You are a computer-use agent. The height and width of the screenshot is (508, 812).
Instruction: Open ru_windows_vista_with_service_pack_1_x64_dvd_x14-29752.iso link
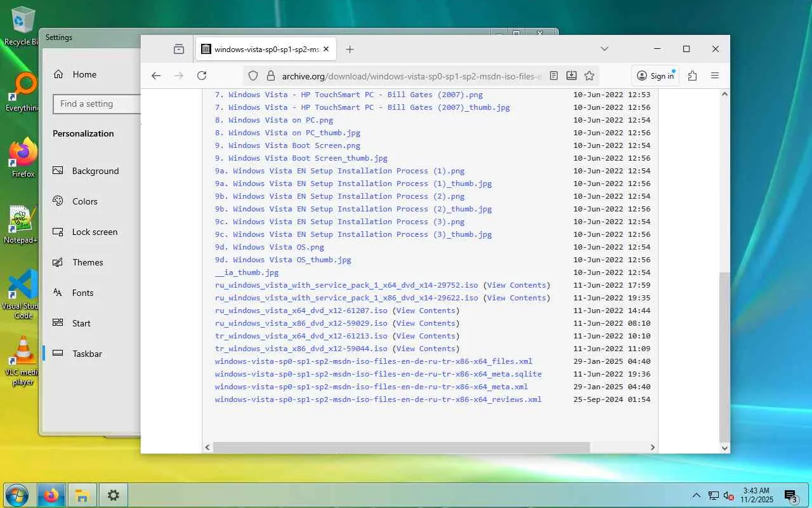click(x=346, y=285)
